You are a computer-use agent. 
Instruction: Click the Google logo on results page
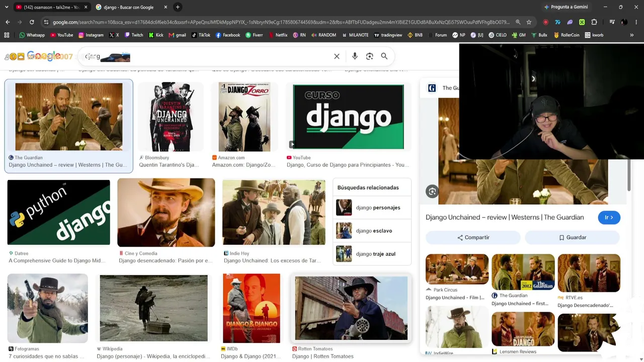point(44,56)
